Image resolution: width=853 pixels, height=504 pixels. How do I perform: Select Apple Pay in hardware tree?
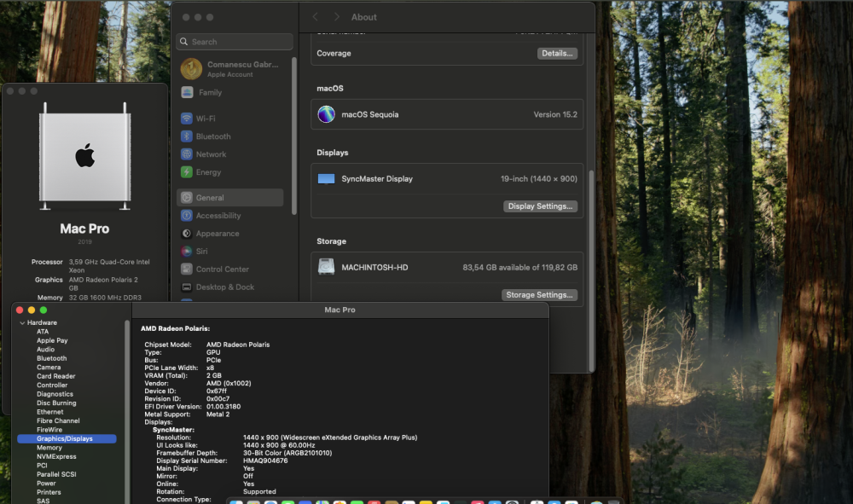coord(52,340)
